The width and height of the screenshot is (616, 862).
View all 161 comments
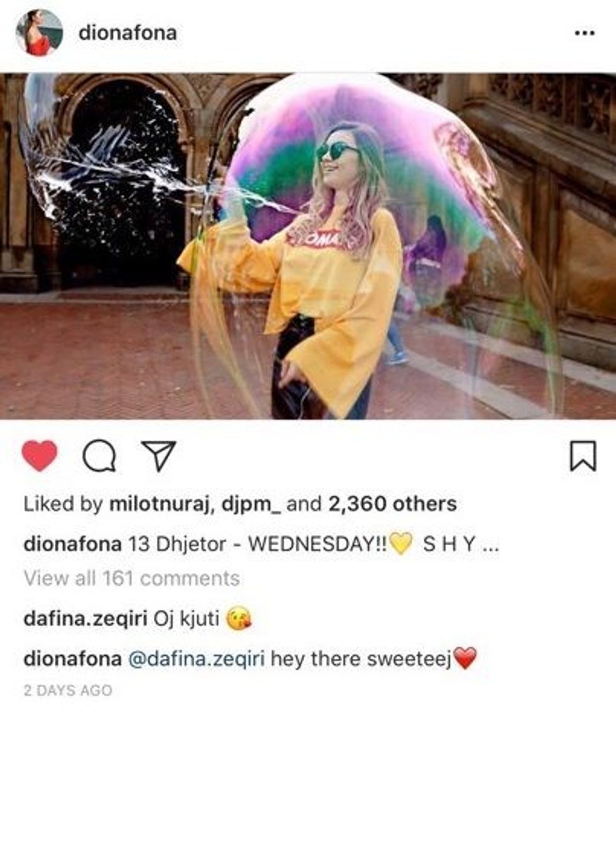coord(131,578)
